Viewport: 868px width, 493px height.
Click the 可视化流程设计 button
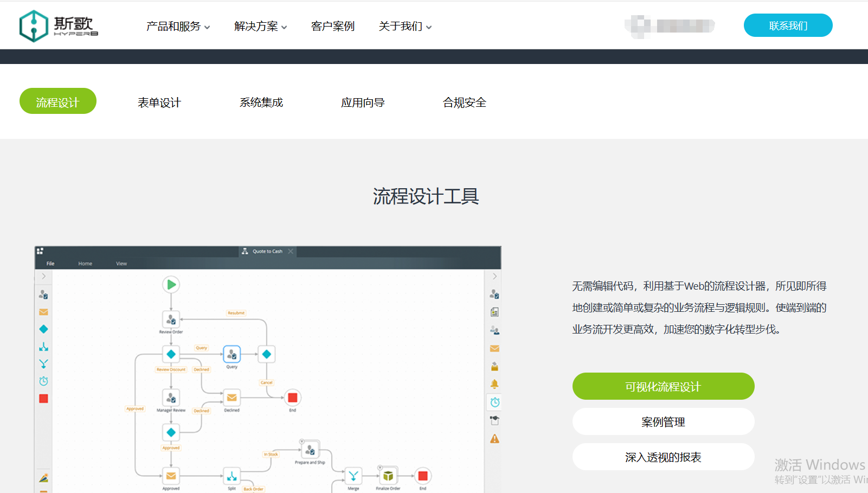point(663,386)
